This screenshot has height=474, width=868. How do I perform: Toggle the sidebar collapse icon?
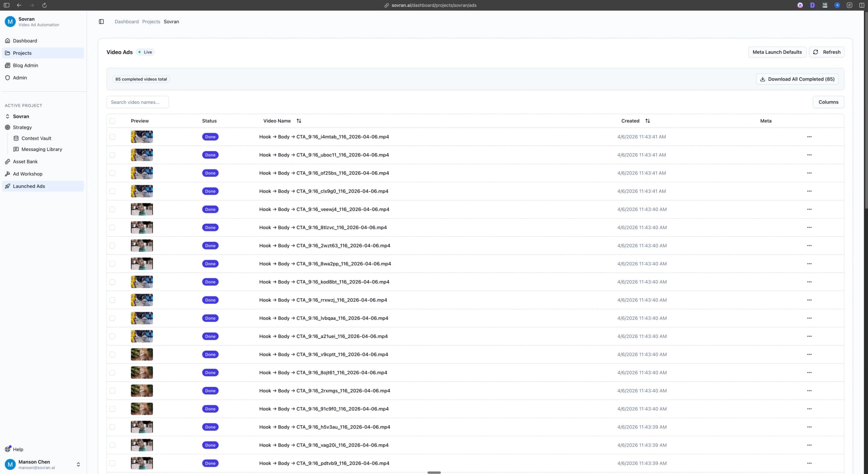[101, 21]
